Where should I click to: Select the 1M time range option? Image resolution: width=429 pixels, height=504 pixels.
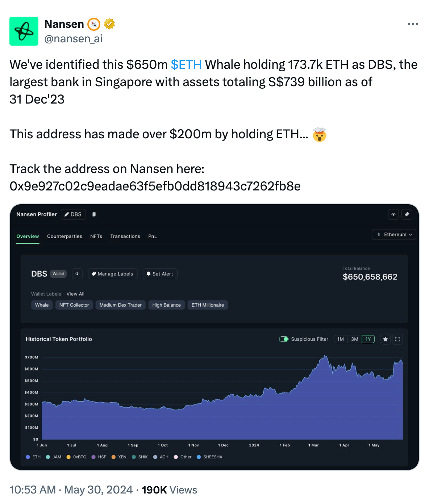(x=340, y=339)
